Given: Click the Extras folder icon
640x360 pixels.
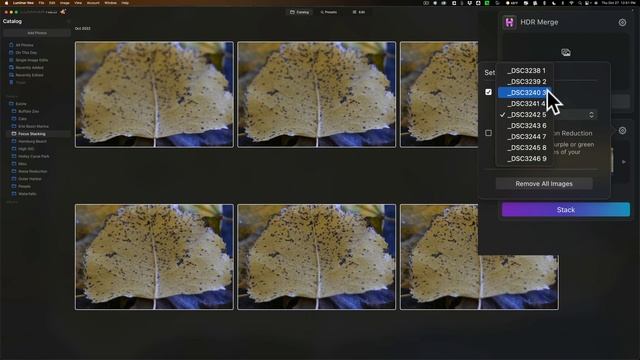Looking at the screenshot, I should click(x=11, y=104).
